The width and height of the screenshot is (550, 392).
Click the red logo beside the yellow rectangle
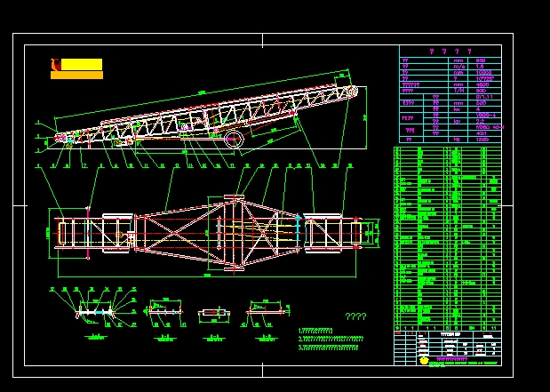pos(56,65)
